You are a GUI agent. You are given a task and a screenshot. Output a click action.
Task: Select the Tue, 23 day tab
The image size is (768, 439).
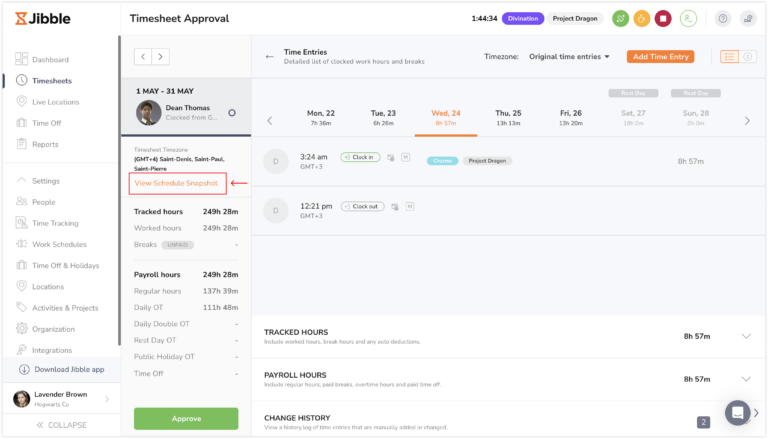tap(383, 118)
